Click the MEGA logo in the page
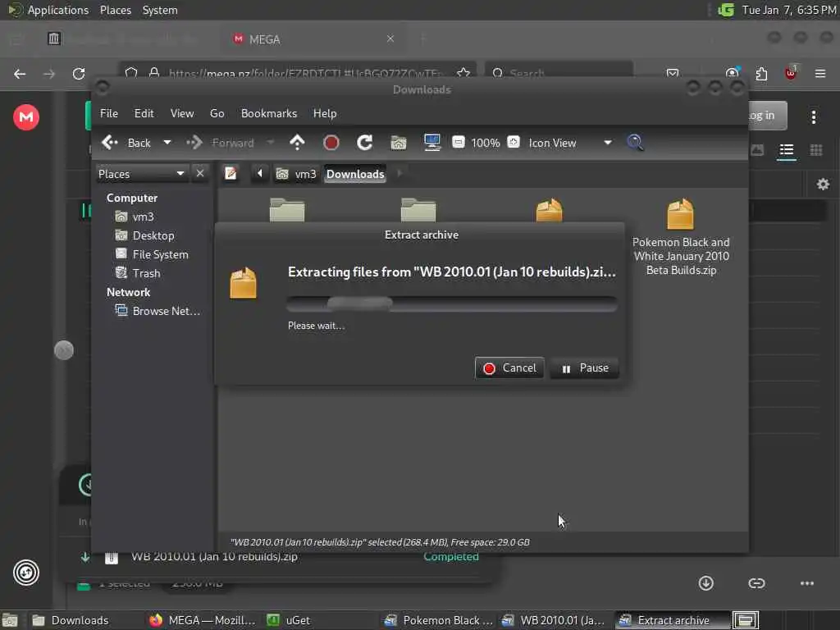Image resolution: width=840 pixels, height=630 pixels. (x=26, y=117)
